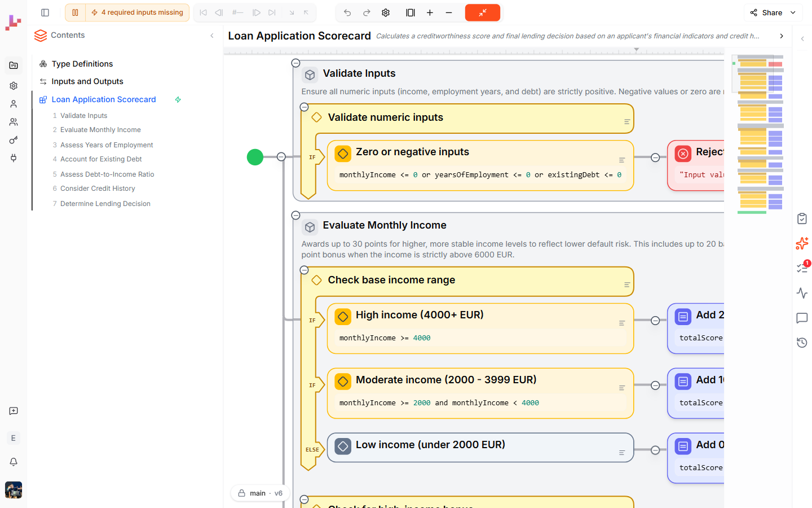Toggle the left sidebar panel icon
The image size is (812, 508).
tap(45, 12)
